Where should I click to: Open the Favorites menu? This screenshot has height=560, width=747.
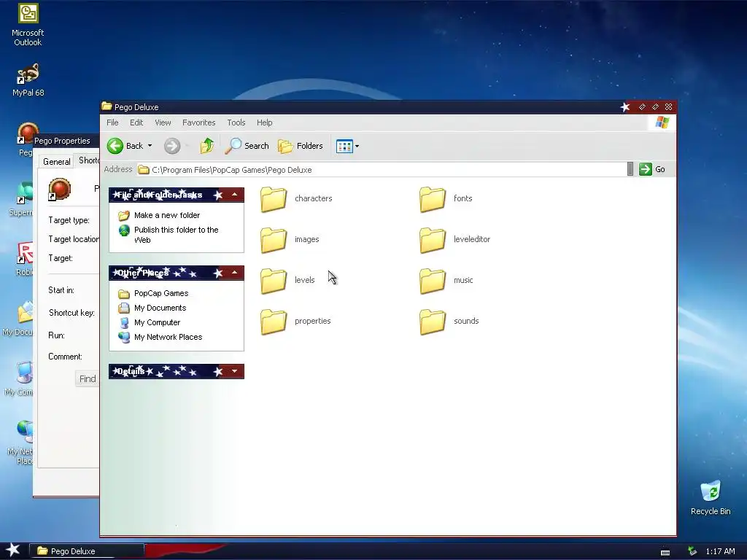198,122
